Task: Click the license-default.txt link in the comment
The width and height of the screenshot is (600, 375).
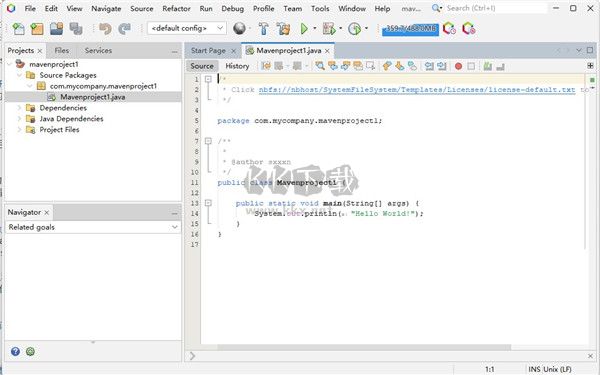Action: tap(417, 90)
